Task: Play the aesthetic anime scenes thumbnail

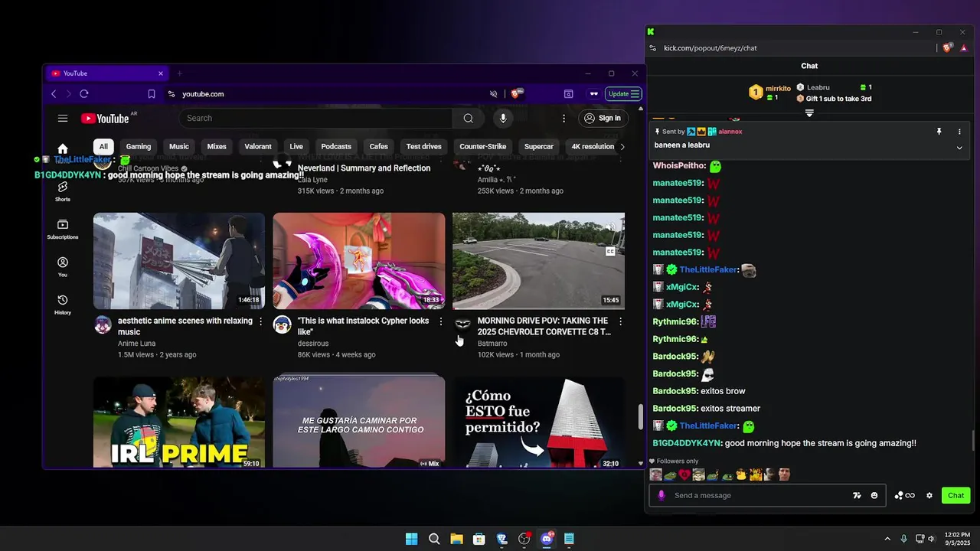Action: tap(179, 261)
